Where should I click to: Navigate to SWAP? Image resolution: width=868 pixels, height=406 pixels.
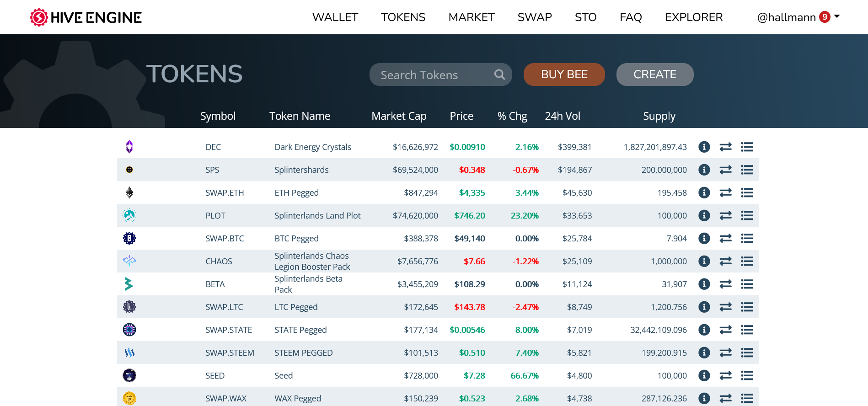535,17
